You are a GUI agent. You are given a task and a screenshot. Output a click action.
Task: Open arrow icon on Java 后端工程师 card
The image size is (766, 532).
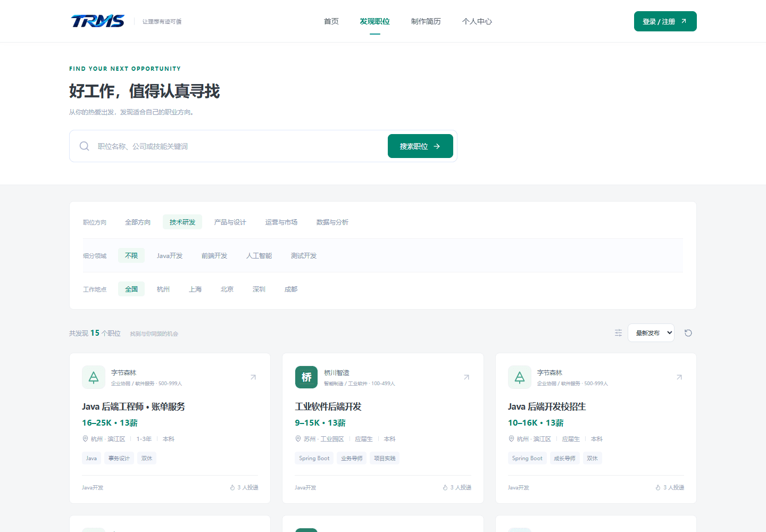[x=253, y=377]
